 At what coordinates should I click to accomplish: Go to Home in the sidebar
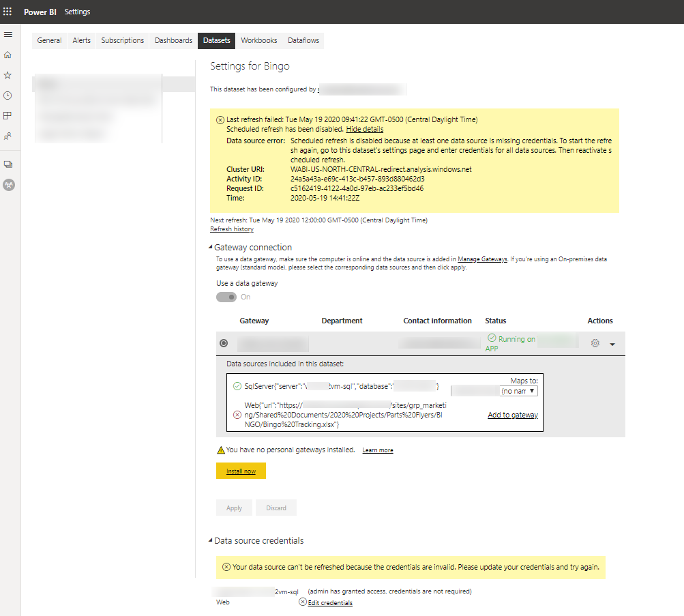coord(8,55)
